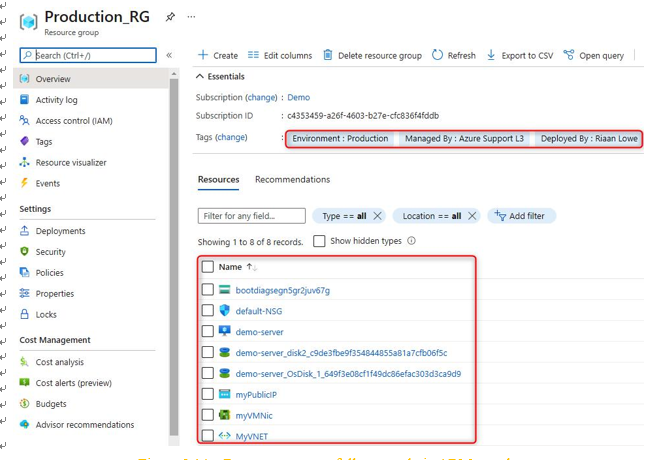Click the left menu vertical scrollbar
The width and height of the screenshot is (672, 460).
(x=174, y=256)
